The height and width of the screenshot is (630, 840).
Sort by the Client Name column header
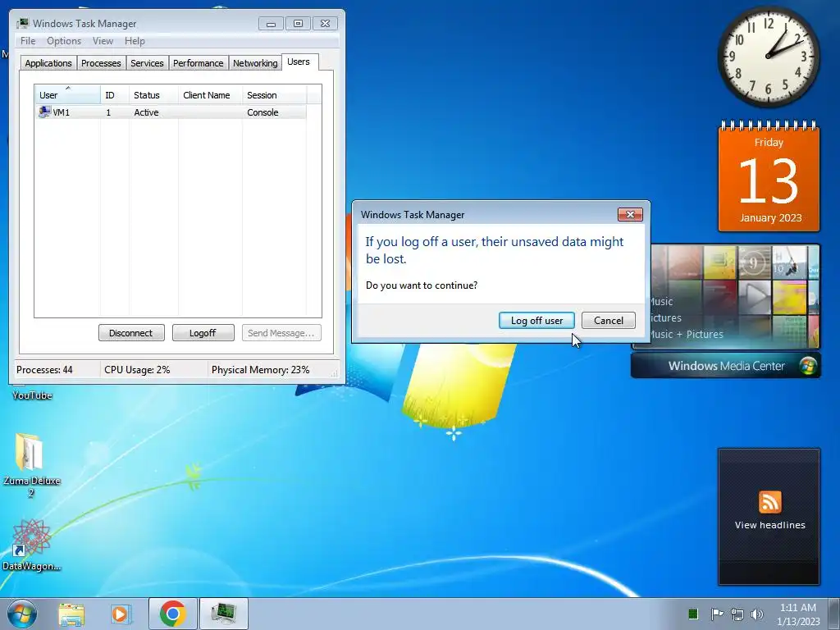(x=211, y=94)
